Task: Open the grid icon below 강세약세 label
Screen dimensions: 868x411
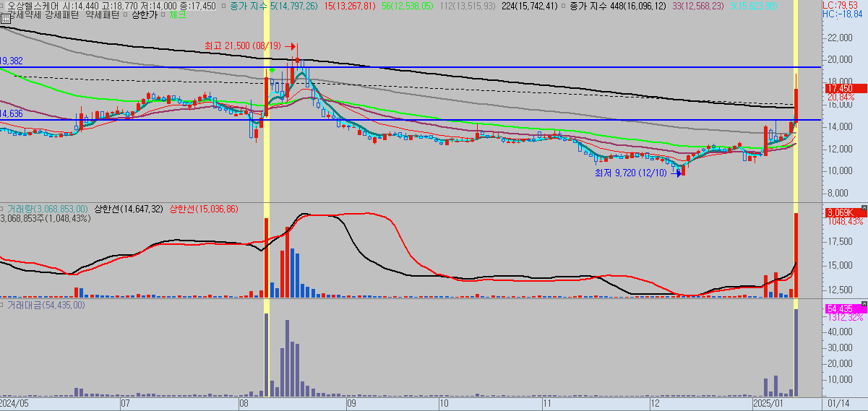Action: (x=4, y=20)
